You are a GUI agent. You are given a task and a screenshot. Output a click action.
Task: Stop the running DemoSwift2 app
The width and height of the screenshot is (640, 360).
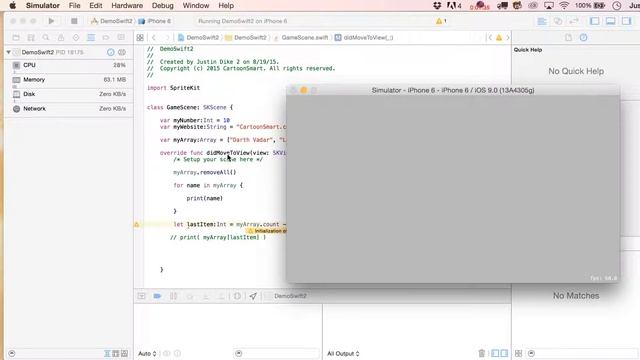click(74, 21)
